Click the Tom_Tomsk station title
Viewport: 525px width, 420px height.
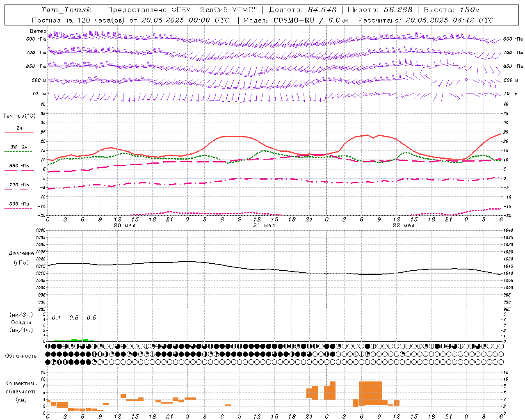66,10
